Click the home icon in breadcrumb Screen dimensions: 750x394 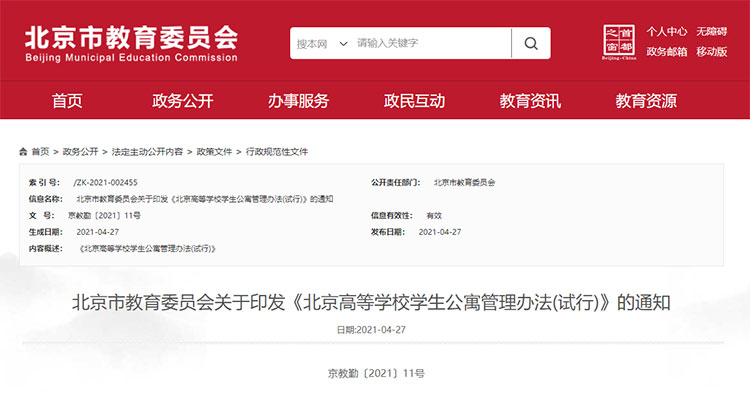pyautogui.click(x=23, y=152)
